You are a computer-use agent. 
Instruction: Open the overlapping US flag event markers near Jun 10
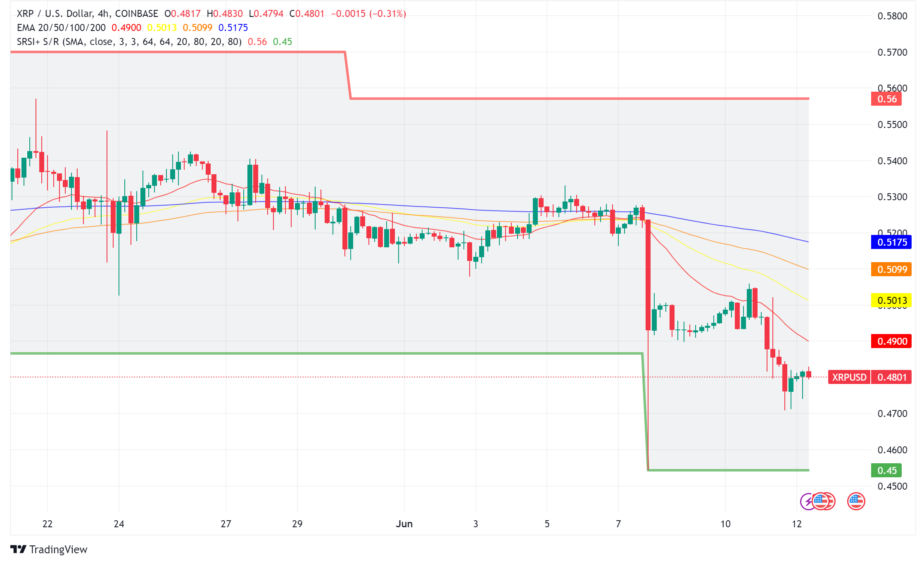point(824,501)
